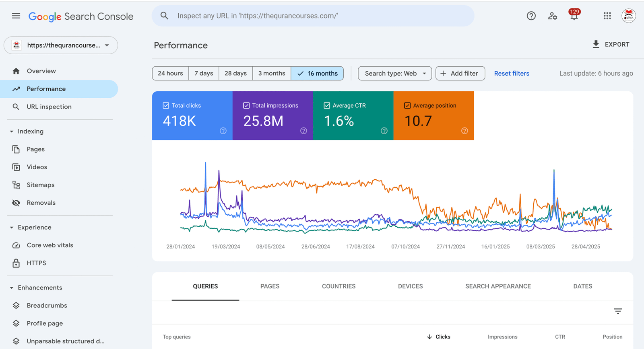Screen dimensions: 644x349
Task: Open the property selector dropdown arrow
Action: tap(107, 45)
